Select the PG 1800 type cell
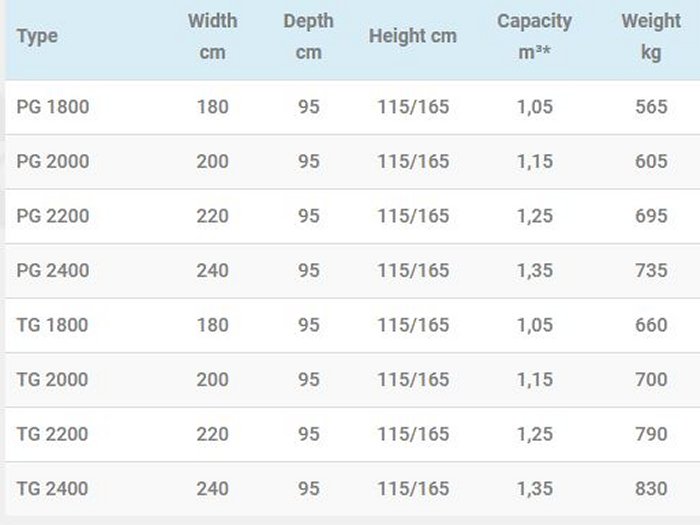 click(x=53, y=107)
